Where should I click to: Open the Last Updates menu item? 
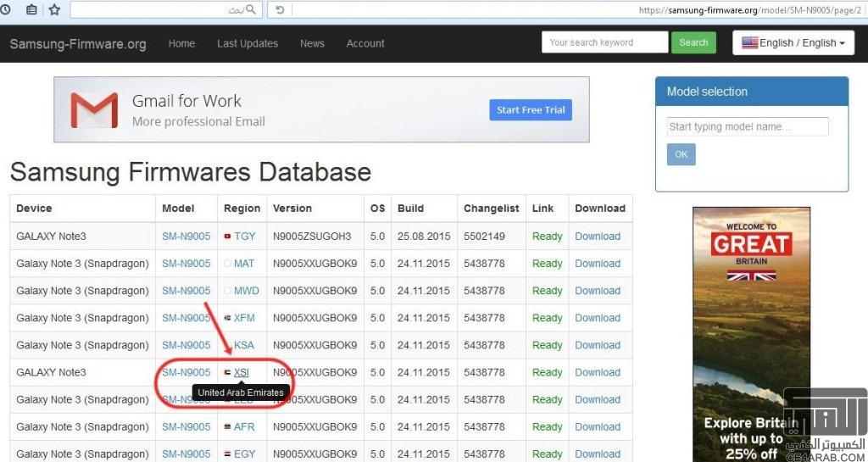point(248,43)
